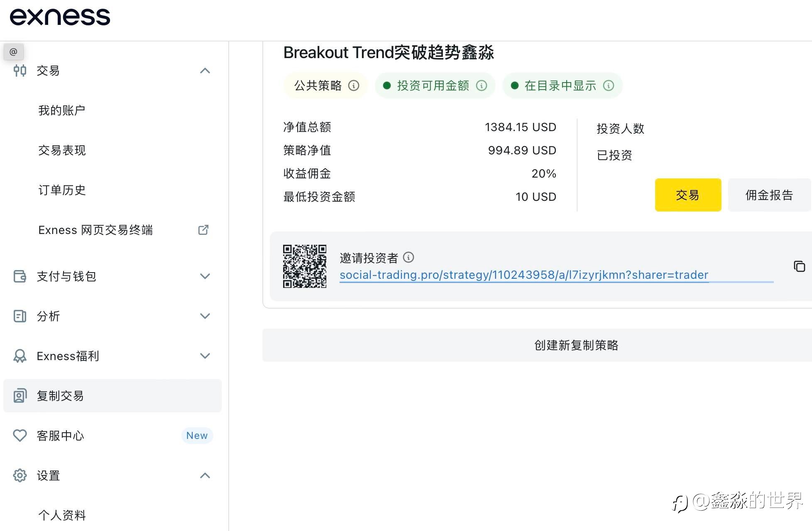Click info icon next to 公共策略
The height and width of the screenshot is (531, 812).
point(354,85)
